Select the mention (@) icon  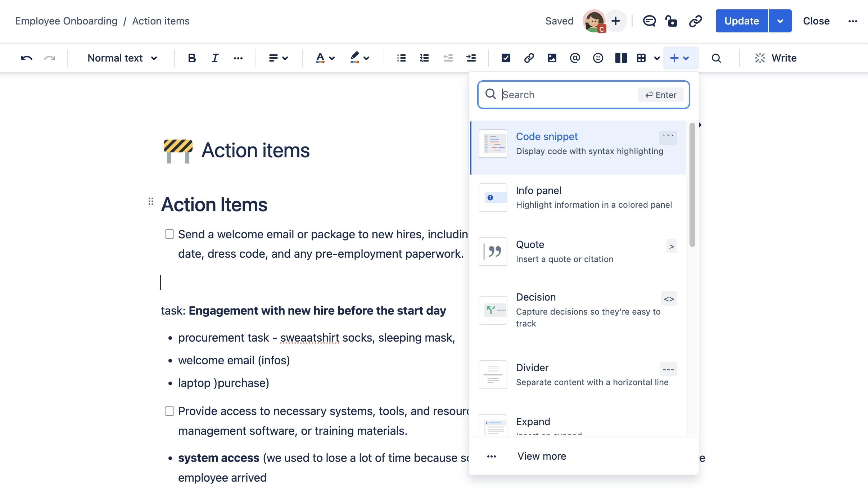pos(574,58)
